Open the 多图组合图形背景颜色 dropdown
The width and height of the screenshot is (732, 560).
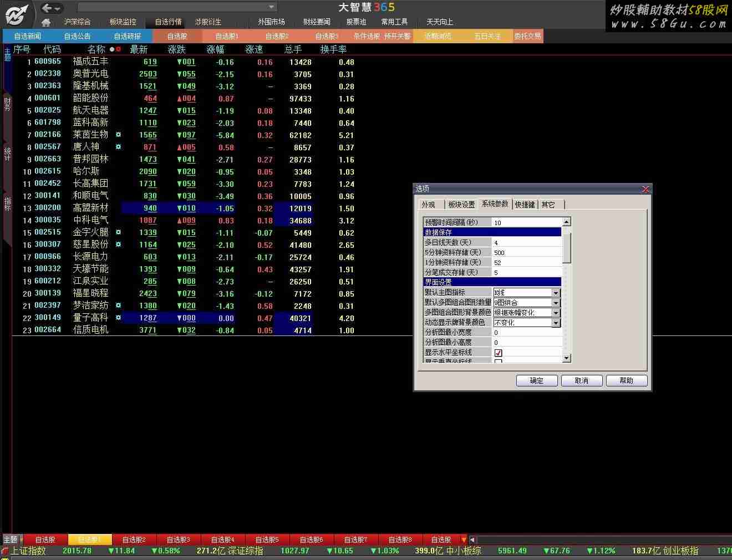click(x=556, y=313)
